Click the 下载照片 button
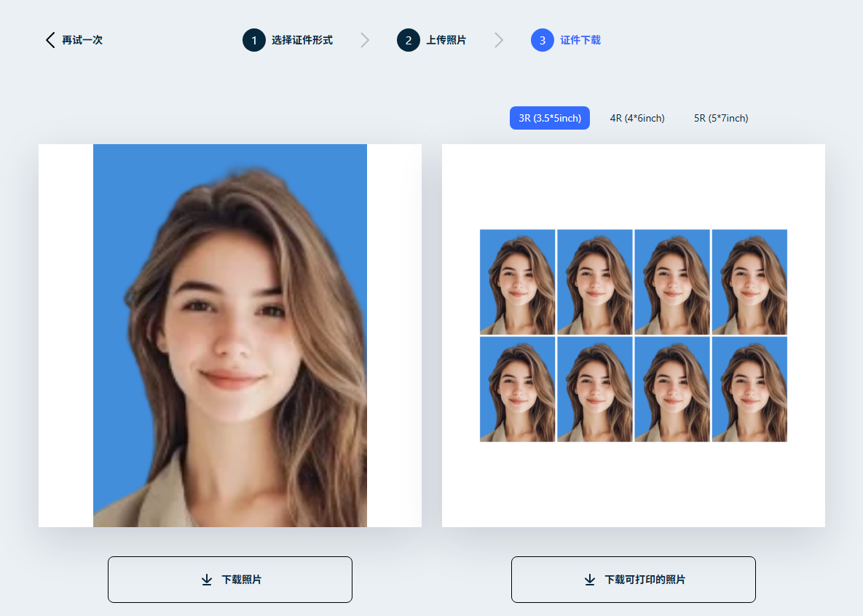The height and width of the screenshot is (616, 863). coord(230,580)
